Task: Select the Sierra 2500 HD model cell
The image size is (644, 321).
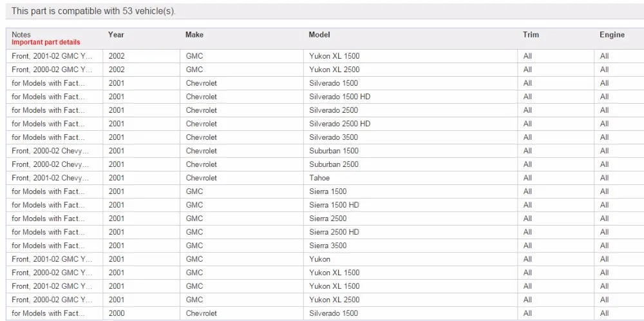Action: point(334,232)
